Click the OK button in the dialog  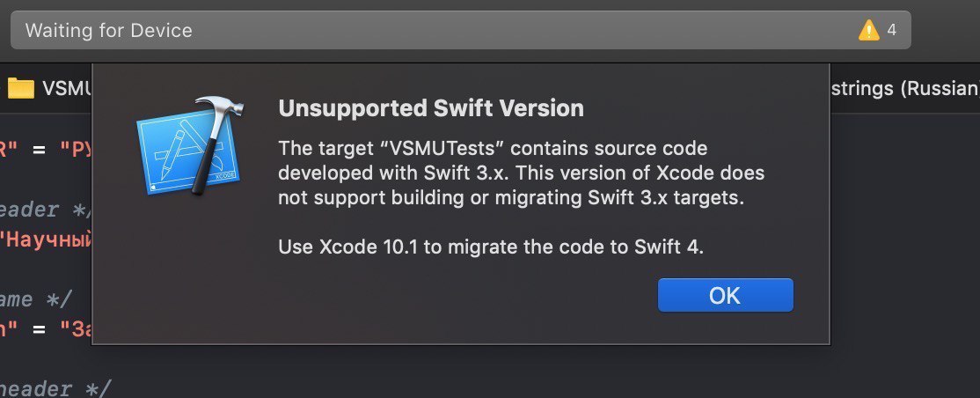pyautogui.click(x=725, y=295)
